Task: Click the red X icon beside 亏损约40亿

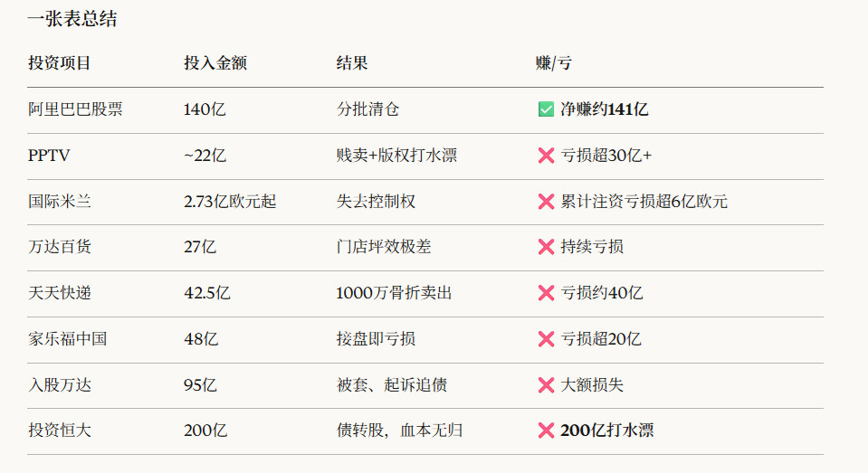Action: coord(546,293)
